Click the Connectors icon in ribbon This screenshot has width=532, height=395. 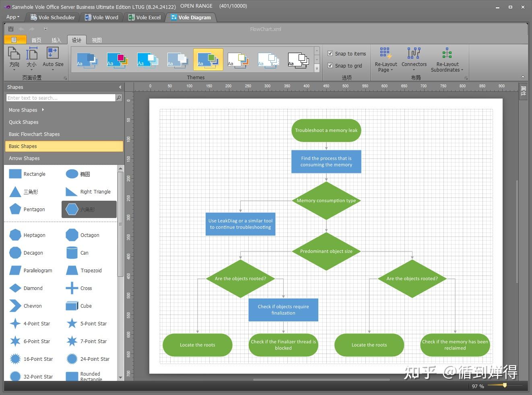[414, 53]
